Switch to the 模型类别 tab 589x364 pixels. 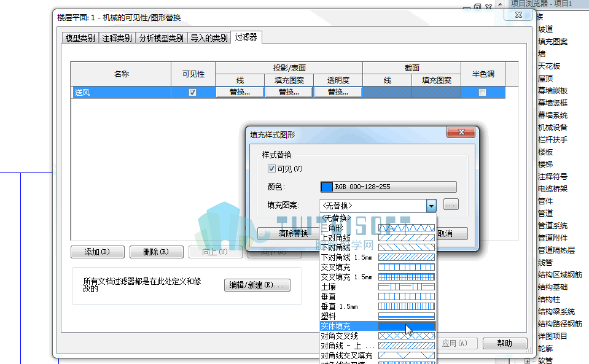80,38
